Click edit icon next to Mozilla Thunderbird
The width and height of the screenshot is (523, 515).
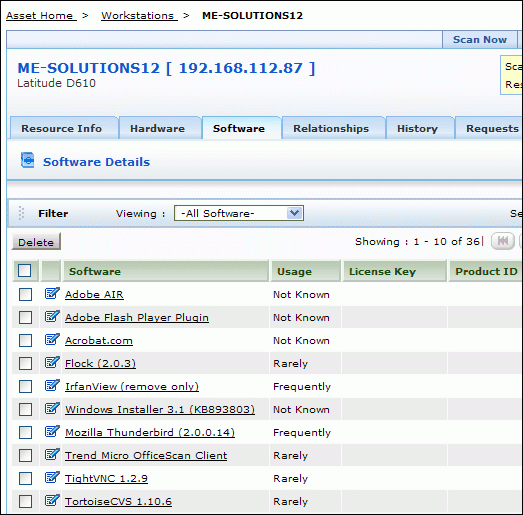tap(52, 432)
